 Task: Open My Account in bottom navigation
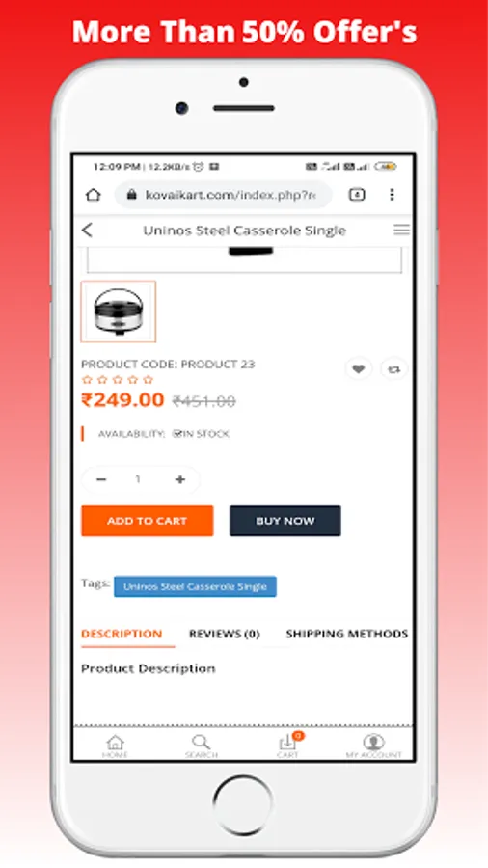coord(374,746)
